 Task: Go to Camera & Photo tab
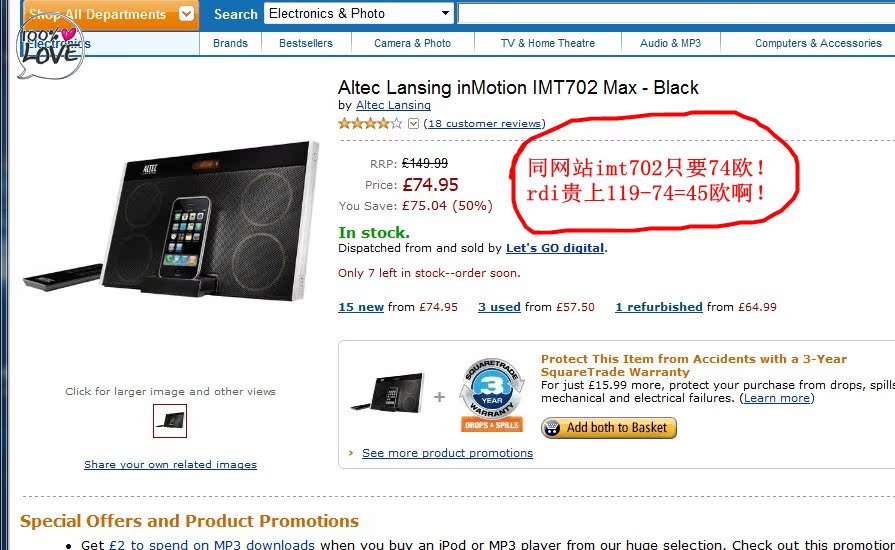point(412,43)
